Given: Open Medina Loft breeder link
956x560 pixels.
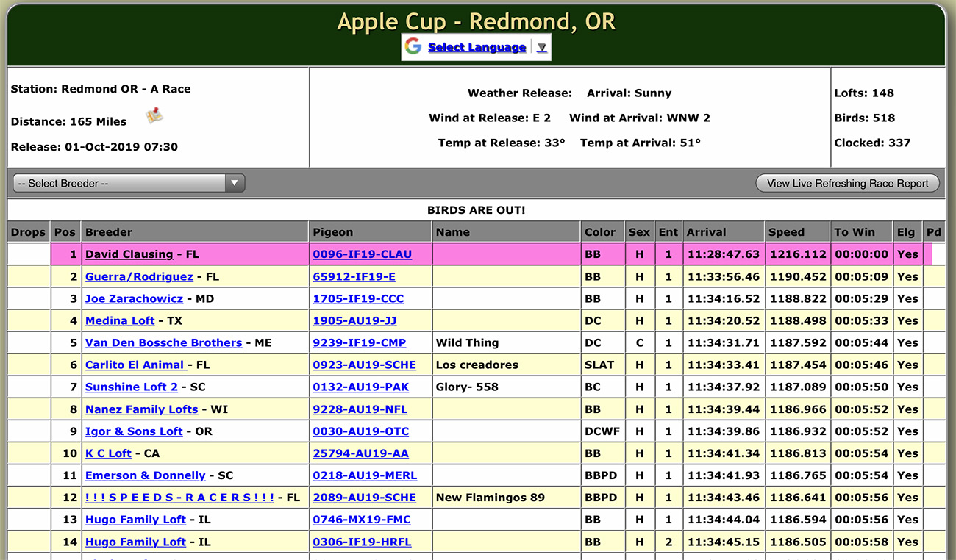Looking at the screenshot, I should (x=120, y=320).
